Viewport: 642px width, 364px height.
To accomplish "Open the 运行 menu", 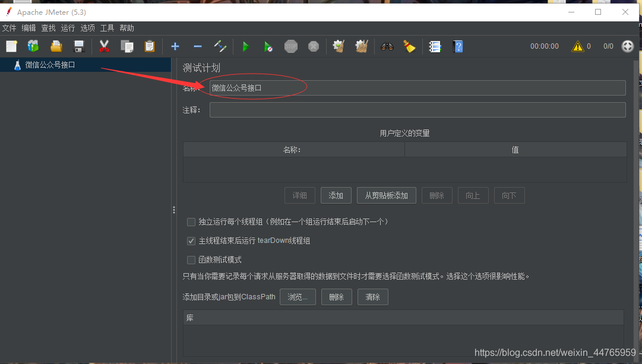I will point(68,28).
